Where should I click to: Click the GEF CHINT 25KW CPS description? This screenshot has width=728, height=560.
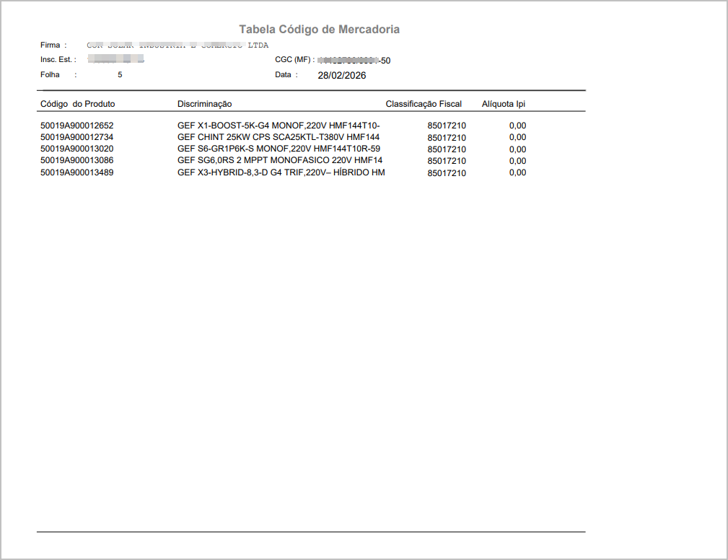(279, 137)
